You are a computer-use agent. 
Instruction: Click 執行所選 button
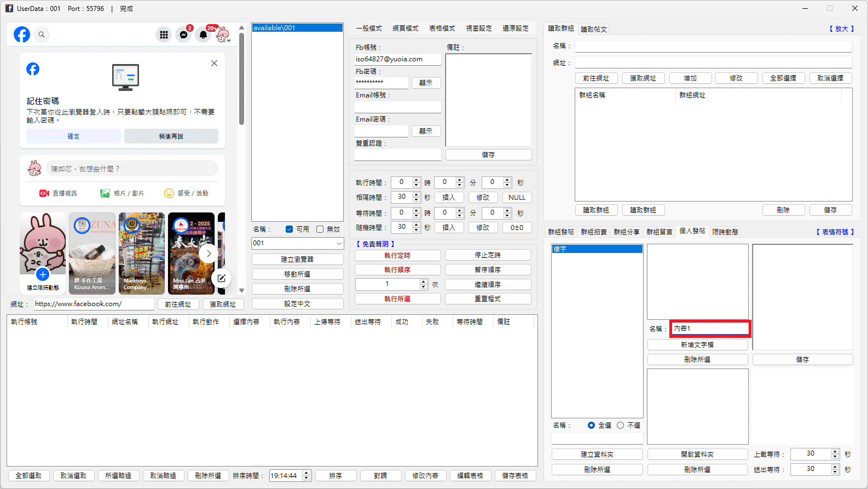coord(397,299)
